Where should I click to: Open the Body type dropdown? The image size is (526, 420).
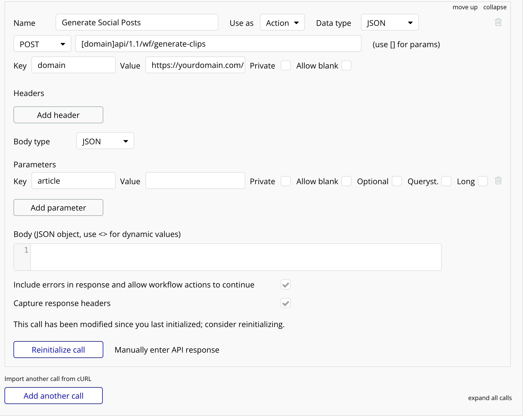pos(105,141)
